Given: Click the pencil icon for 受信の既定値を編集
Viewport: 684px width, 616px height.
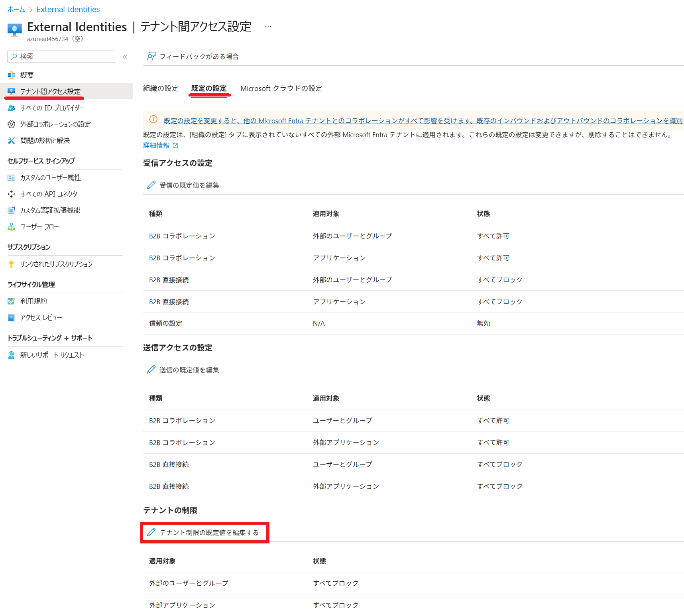Looking at the screenshot, I should (x=151, y=185).
